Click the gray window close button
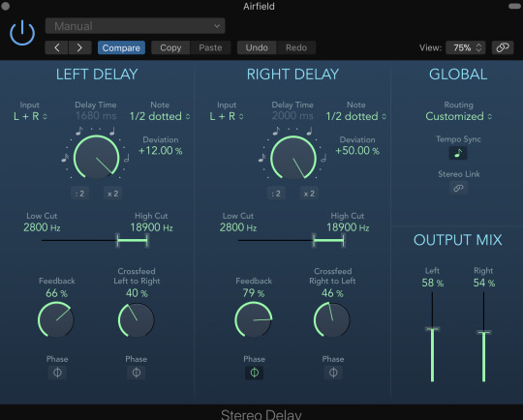 (6, 6)
